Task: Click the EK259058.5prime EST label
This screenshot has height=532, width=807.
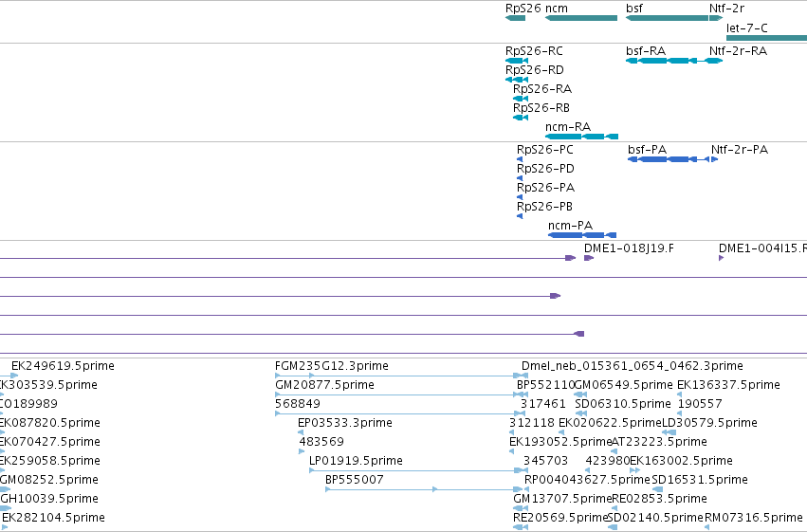Action: pyautogui.click(x=50, y=461)
